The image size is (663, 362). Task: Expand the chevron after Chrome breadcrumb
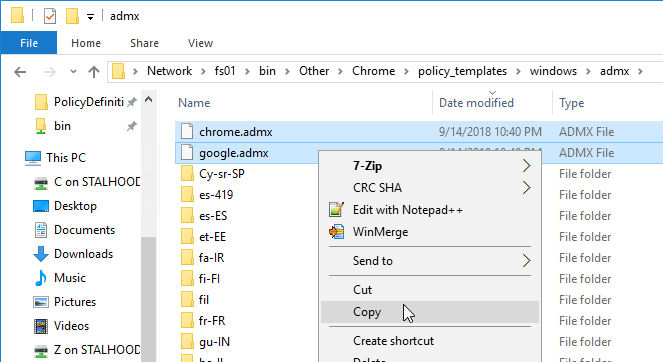(x=406, y=71)
